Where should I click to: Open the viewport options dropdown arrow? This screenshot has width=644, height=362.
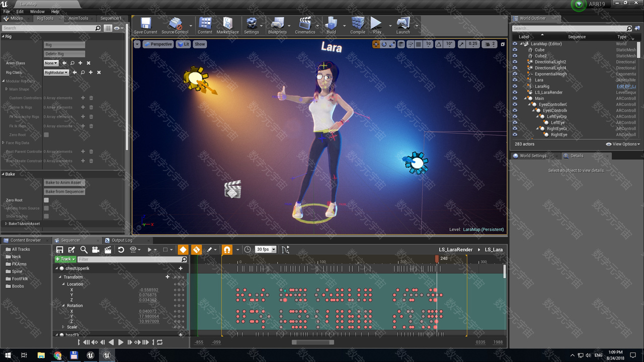[x=137, y=44]
